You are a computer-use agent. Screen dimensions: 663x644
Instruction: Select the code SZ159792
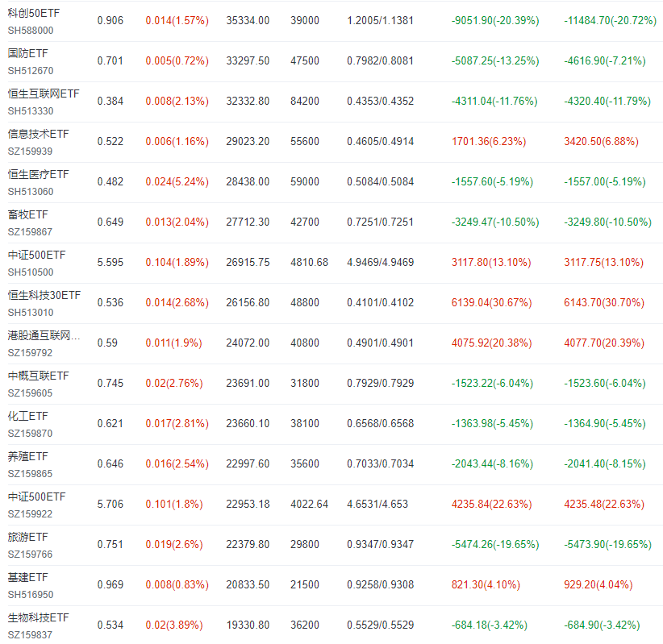30,353
